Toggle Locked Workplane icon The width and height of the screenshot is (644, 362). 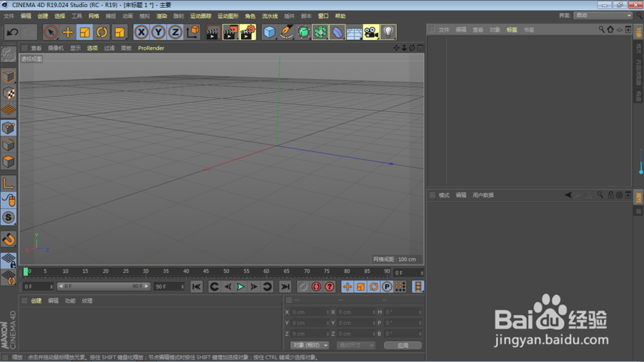pos(8,260)
